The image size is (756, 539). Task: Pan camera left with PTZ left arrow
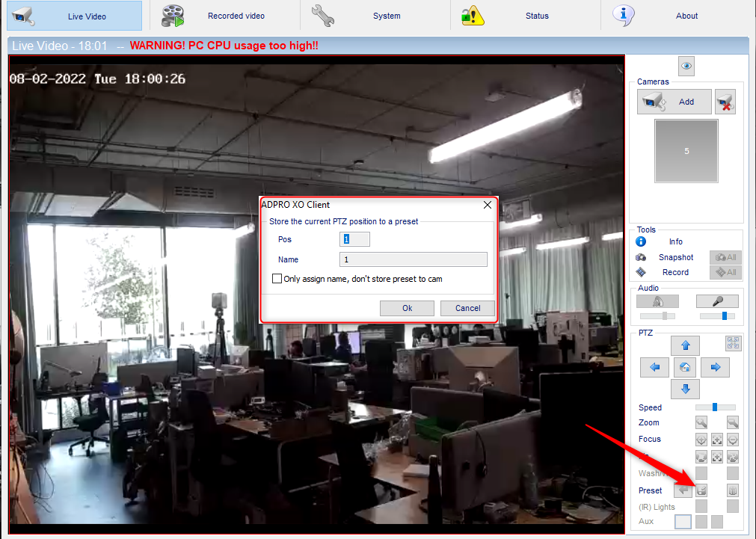(654, 367)
